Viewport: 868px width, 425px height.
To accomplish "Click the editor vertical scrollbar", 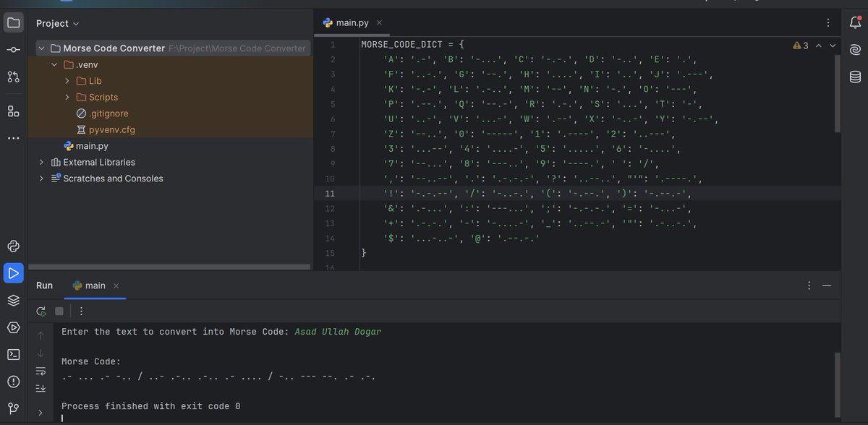I will coord(837,94).
